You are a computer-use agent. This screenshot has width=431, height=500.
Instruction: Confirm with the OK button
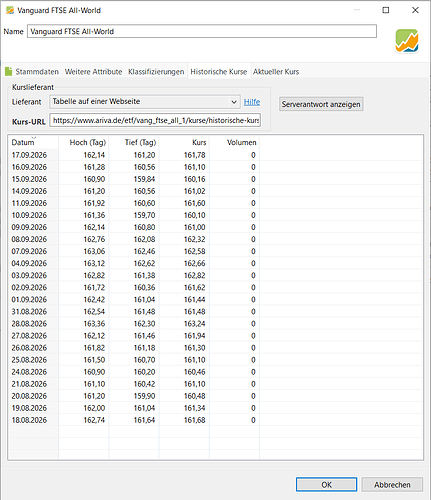tap(326, 485)
